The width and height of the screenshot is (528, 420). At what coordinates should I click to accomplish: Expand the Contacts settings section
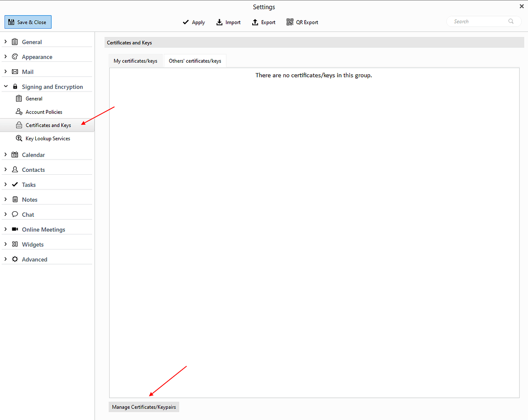pyautogui.click(x=5, y=170)
